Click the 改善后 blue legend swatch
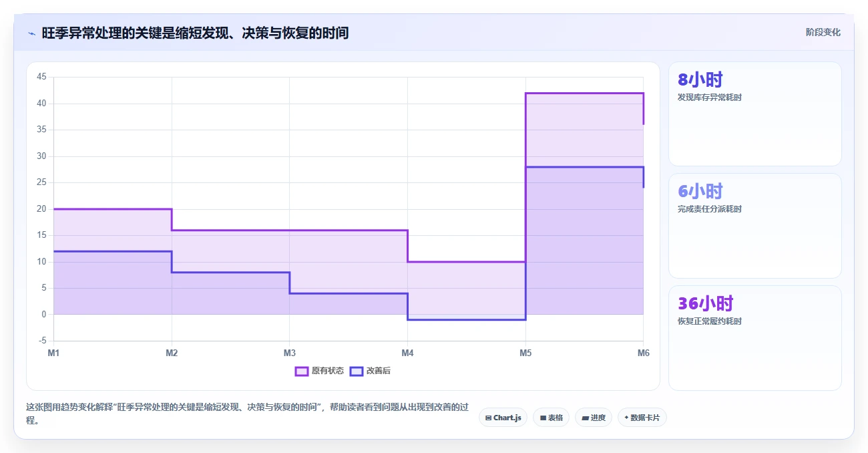 pyautogui.click(x=357, y=371)
